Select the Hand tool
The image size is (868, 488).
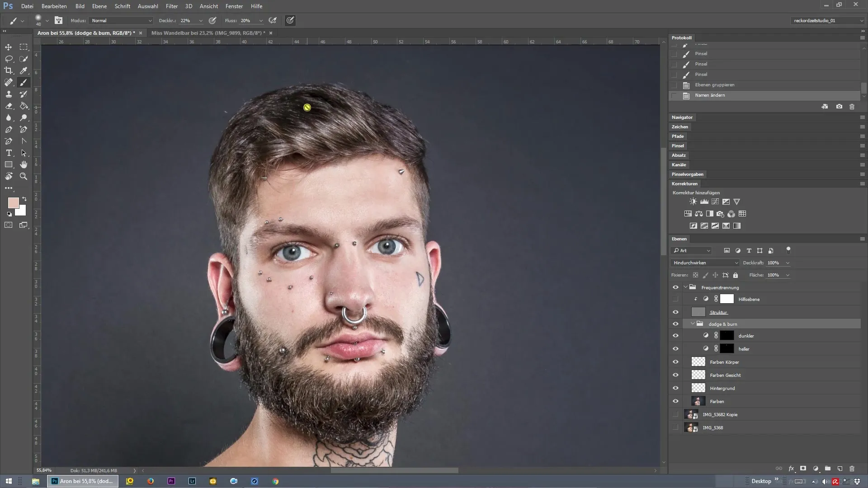pos(24,164)
